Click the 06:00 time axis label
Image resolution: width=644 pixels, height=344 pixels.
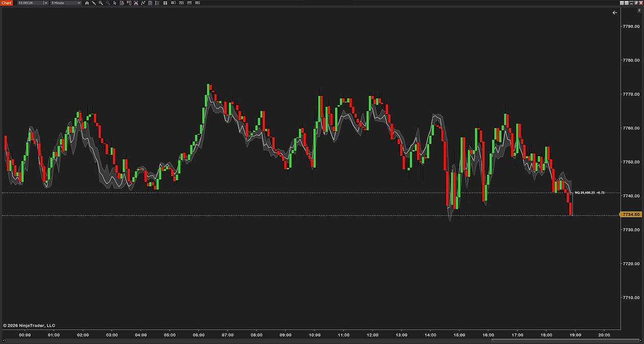click(199, 335)
